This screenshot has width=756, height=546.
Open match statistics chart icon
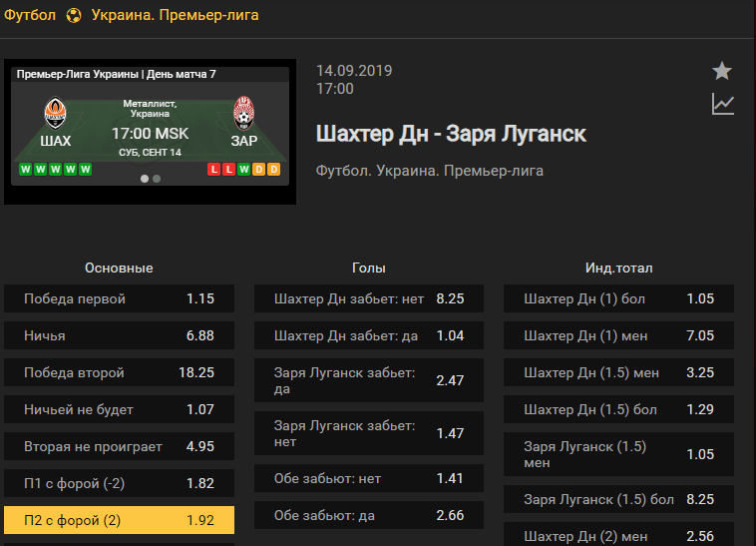coord(723,104)
